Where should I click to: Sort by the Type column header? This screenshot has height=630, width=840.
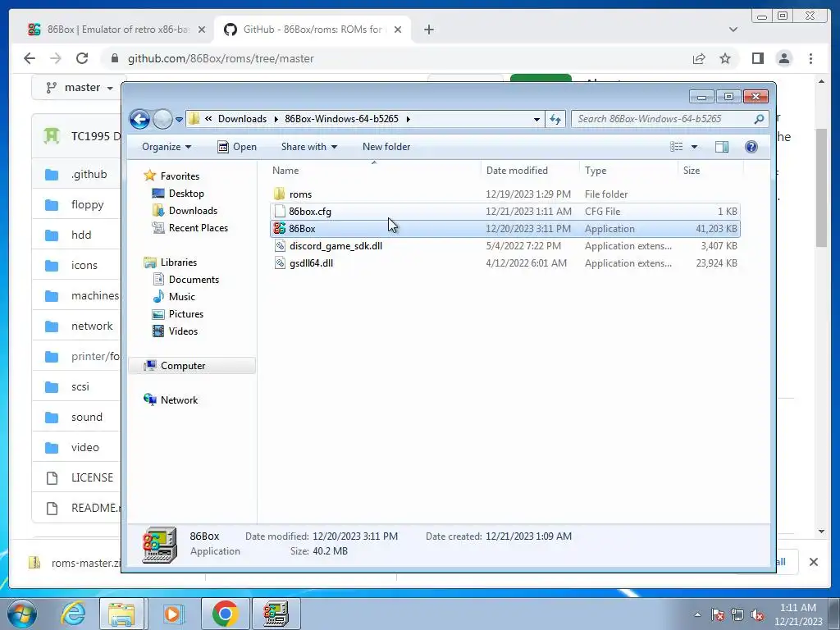pyautogui.click(x=628, y=171)
